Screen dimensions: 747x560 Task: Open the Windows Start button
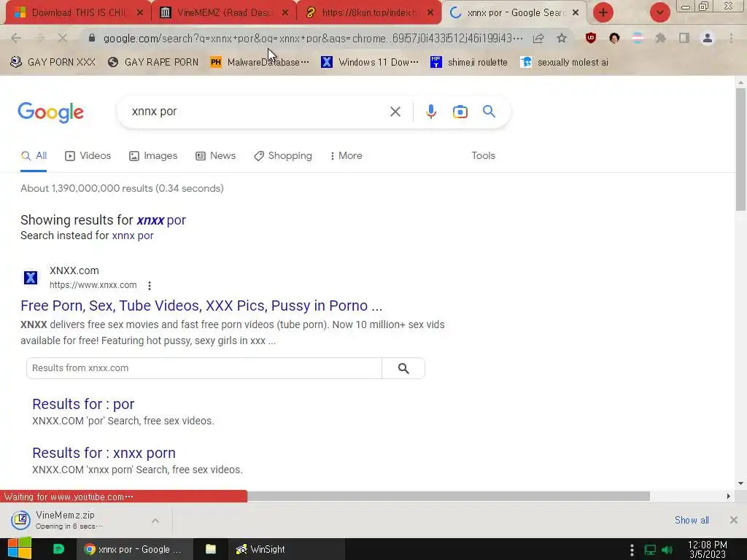[x=20, y=548]
